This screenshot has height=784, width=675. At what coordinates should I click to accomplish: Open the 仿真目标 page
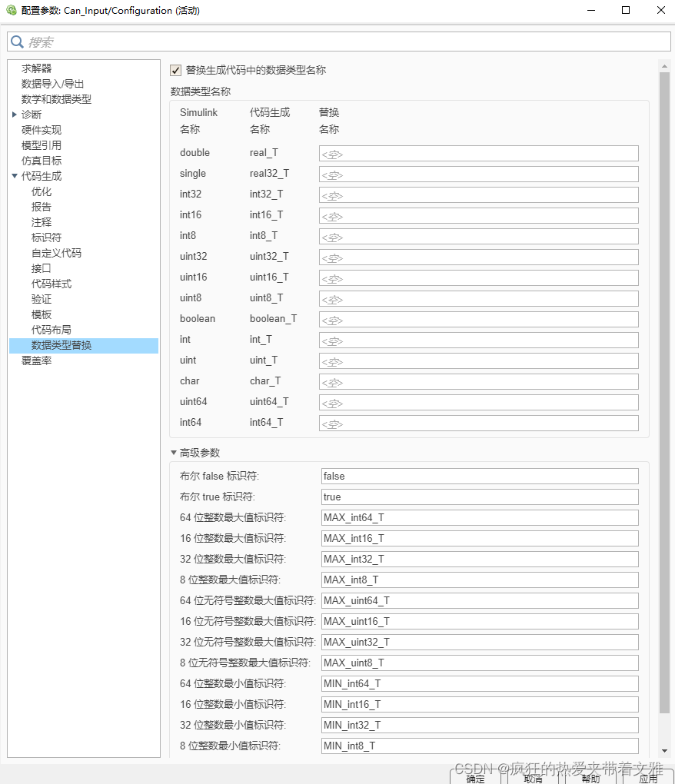tap(42, 160)
